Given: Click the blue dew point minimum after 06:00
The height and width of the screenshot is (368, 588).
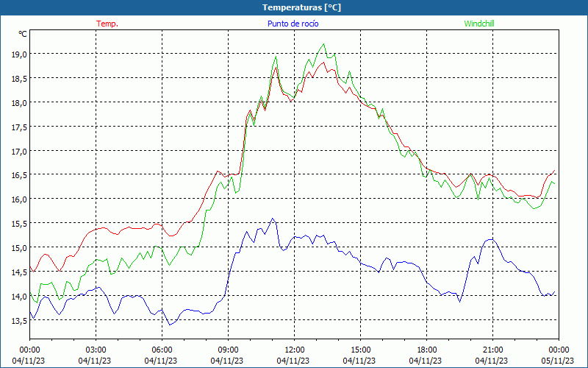Looking at the screenshot, I should click(170, 325).
